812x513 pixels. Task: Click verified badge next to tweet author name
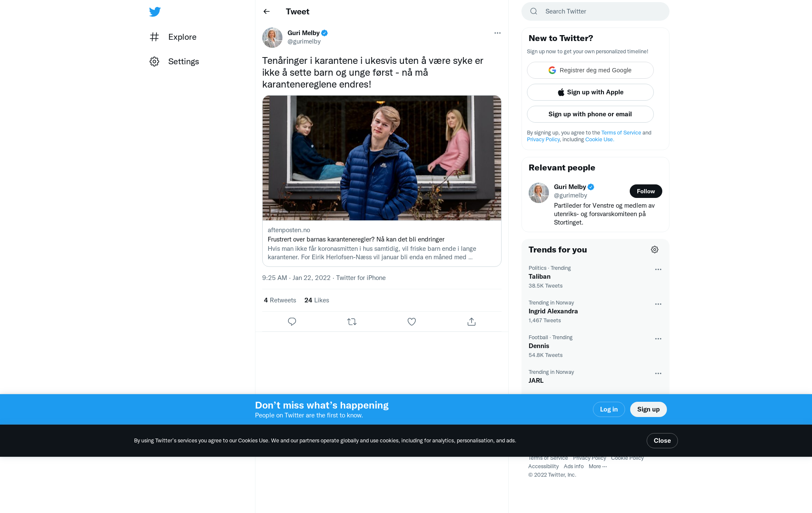coord(324,33)
